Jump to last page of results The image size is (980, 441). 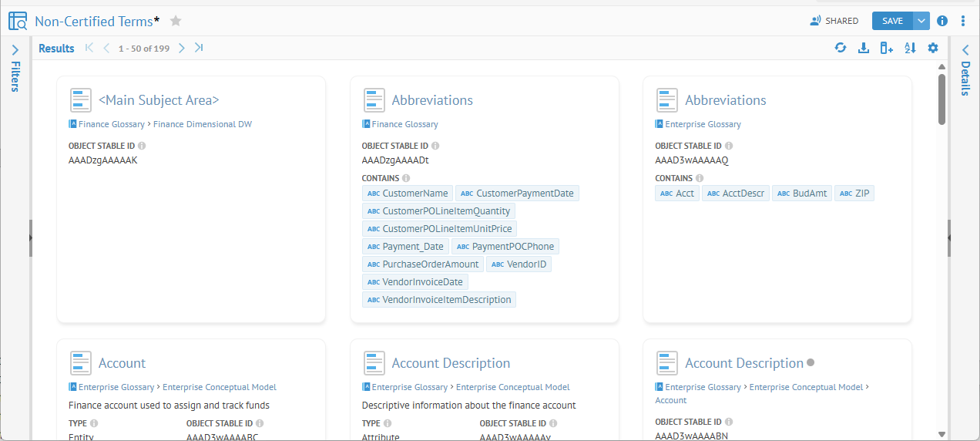(199, 48)
